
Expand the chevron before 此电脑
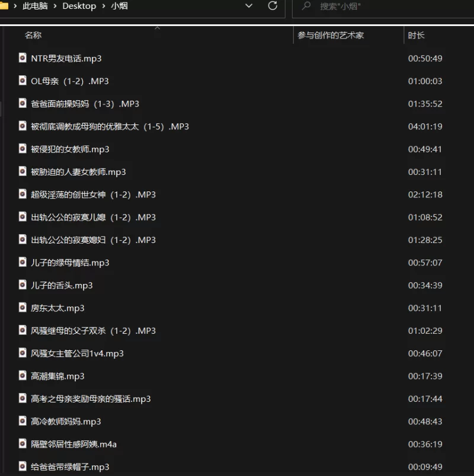point(15,6)
